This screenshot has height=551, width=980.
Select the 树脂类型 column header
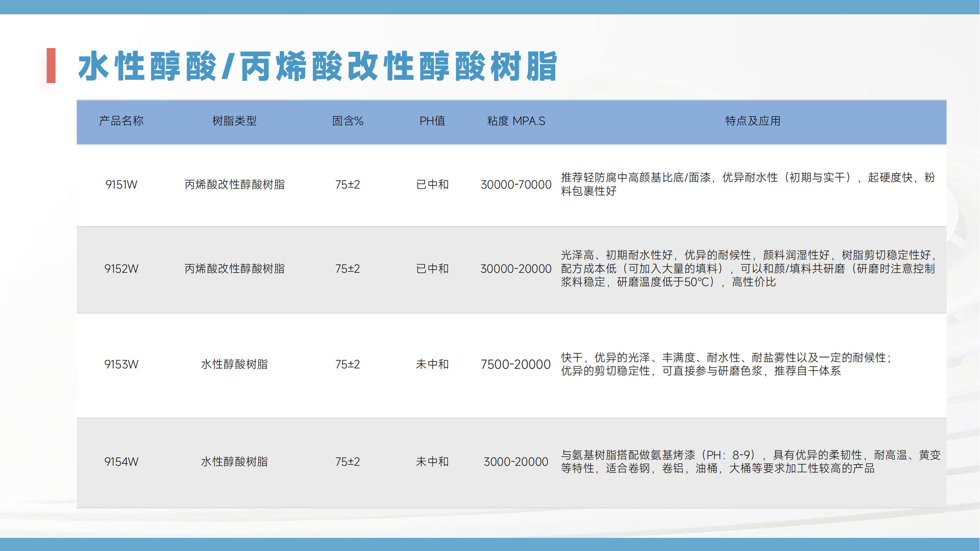(x=234, y=121)
